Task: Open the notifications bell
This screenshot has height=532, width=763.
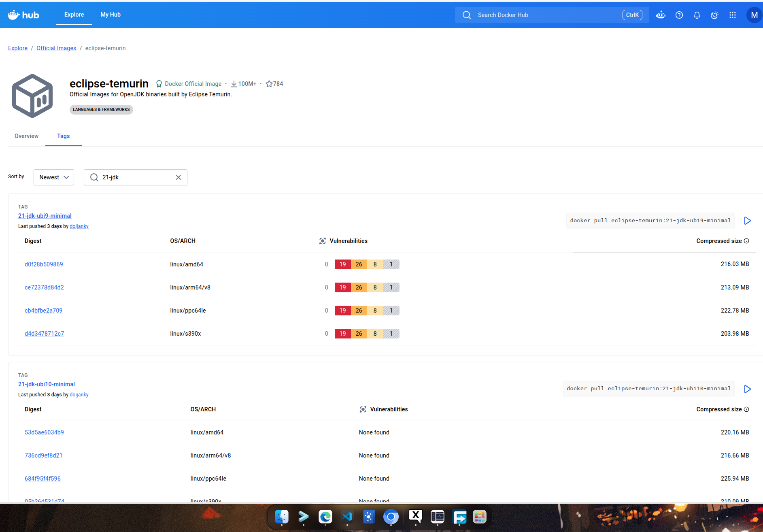Action: [x=697, y=15]
